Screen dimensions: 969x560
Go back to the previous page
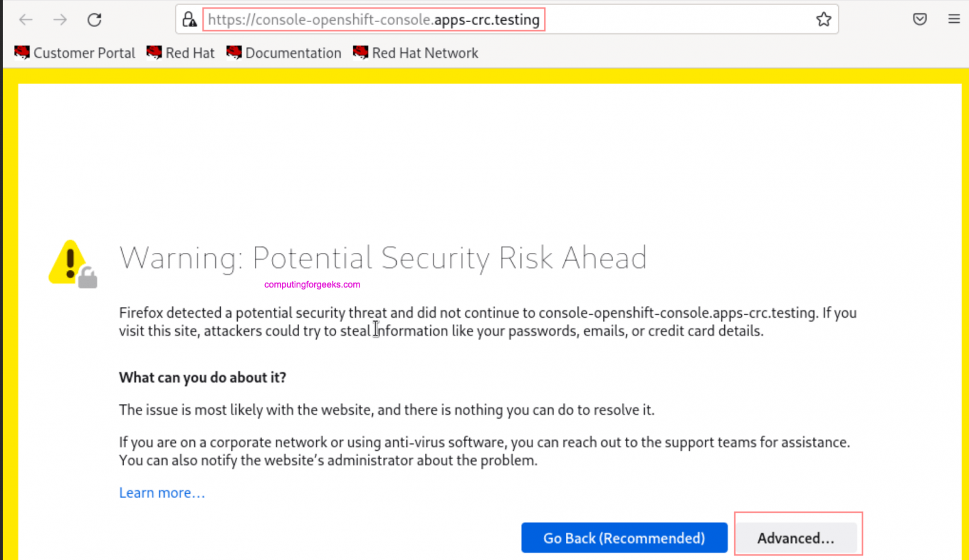tap(26, 20)
